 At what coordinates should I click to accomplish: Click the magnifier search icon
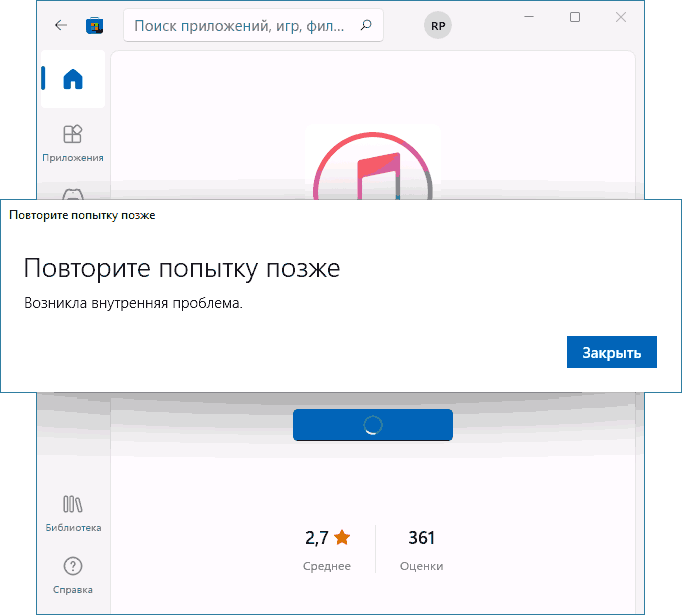366,25
